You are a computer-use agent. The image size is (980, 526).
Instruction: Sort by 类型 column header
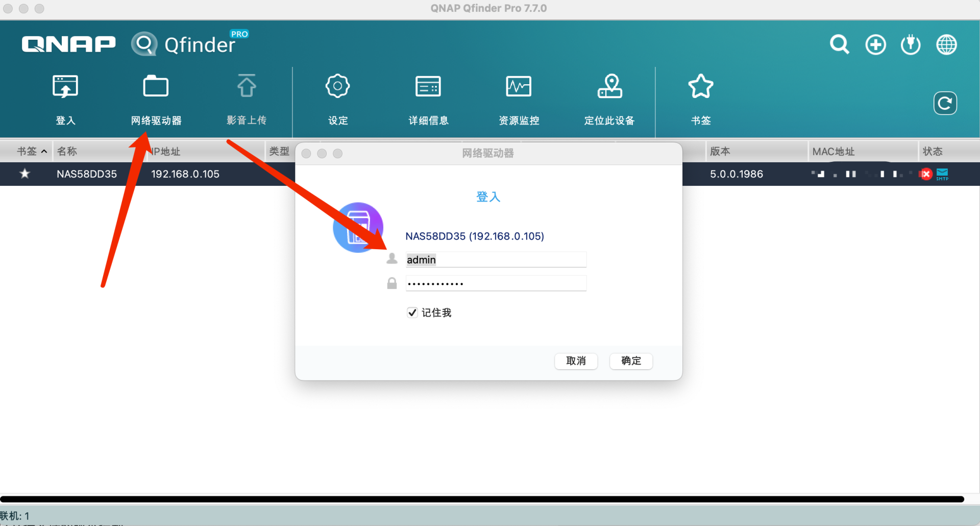[279, 151]
